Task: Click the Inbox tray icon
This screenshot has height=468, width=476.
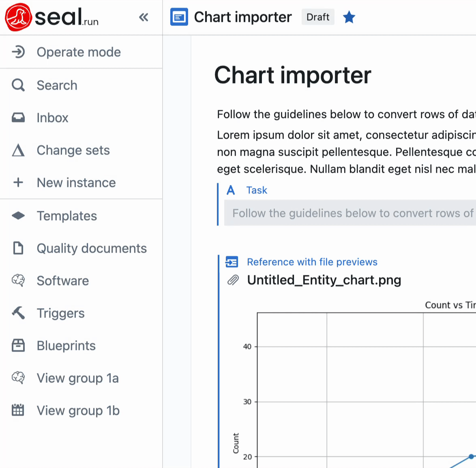Action: click(x=18, y=118)
